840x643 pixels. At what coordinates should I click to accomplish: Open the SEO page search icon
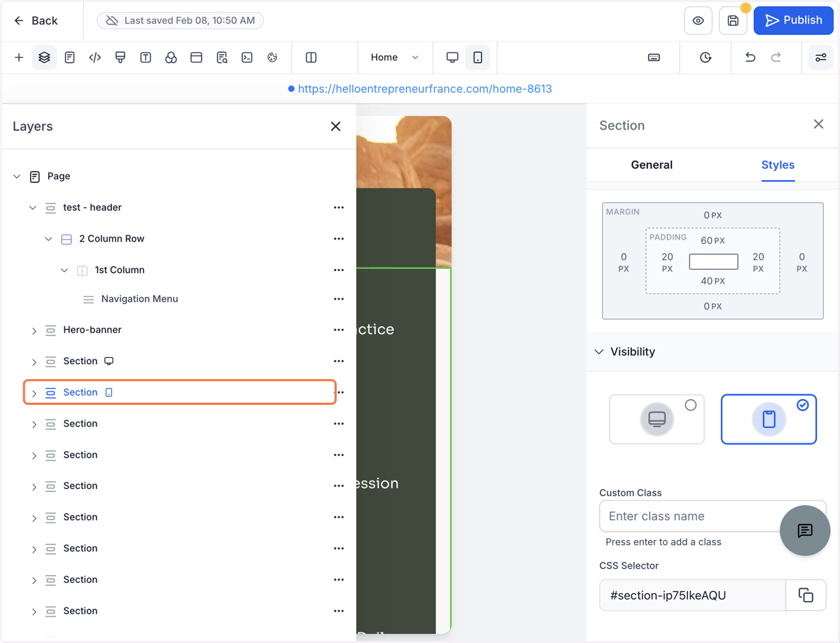pyautogui.click(x=222, y=57)
